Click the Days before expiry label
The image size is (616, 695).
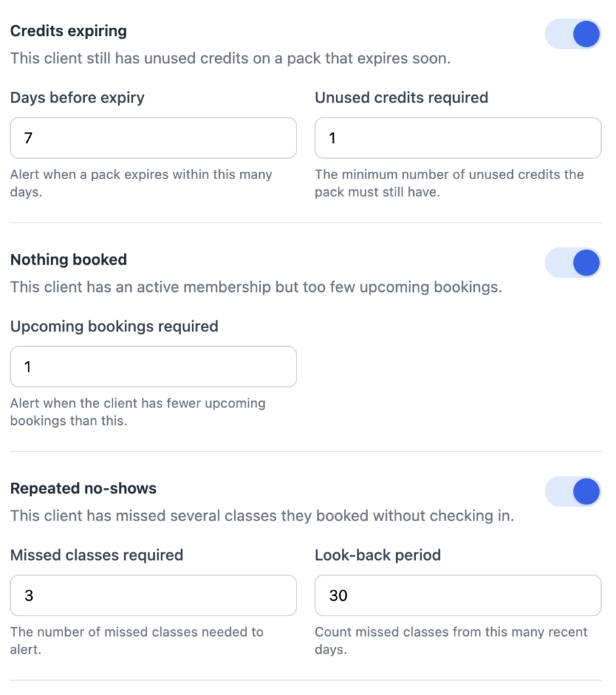pyautogui.click(x=77, y=98)
